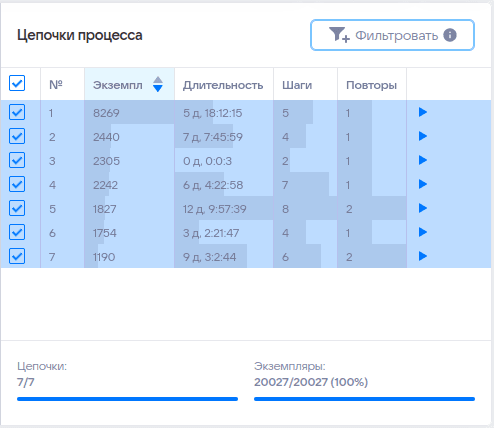Click the Экземпляры progress bar
Image resolution: width=494 pixels, height=428 pixels.
(364, 399)
